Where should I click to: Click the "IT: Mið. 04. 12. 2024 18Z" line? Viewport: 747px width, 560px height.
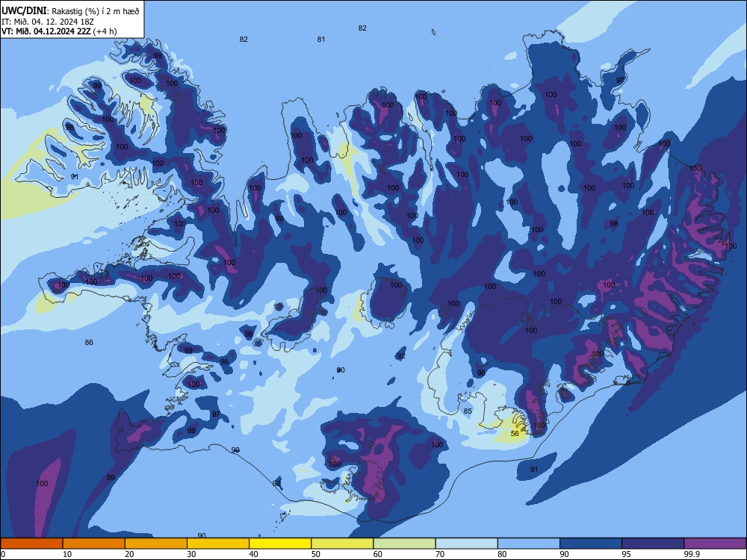coord(48,22)
